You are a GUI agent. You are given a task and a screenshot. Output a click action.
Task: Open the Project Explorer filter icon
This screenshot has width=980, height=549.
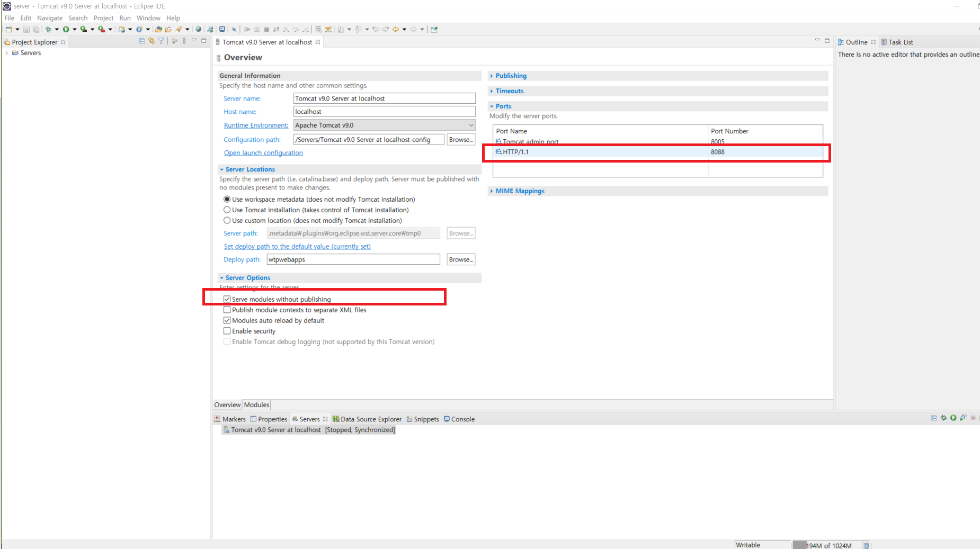coord(162,41)
